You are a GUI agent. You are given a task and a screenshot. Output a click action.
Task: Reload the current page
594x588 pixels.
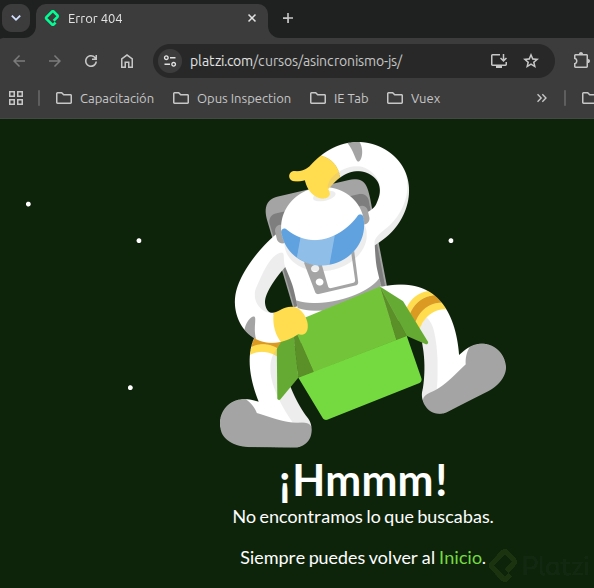tap(91, 61)
